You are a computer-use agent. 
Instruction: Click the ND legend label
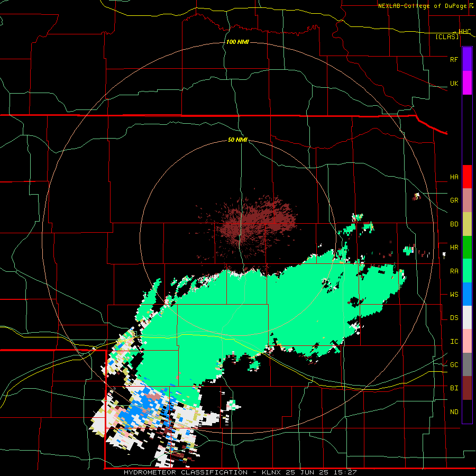pyautogui.click(x=454, y=411)
